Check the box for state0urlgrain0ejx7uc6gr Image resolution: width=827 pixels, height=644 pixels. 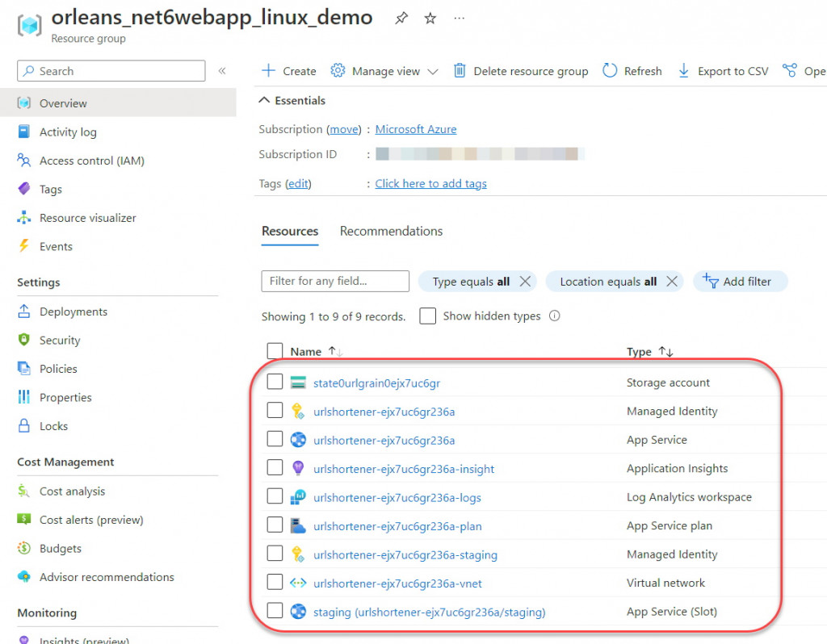pos(275,382)
